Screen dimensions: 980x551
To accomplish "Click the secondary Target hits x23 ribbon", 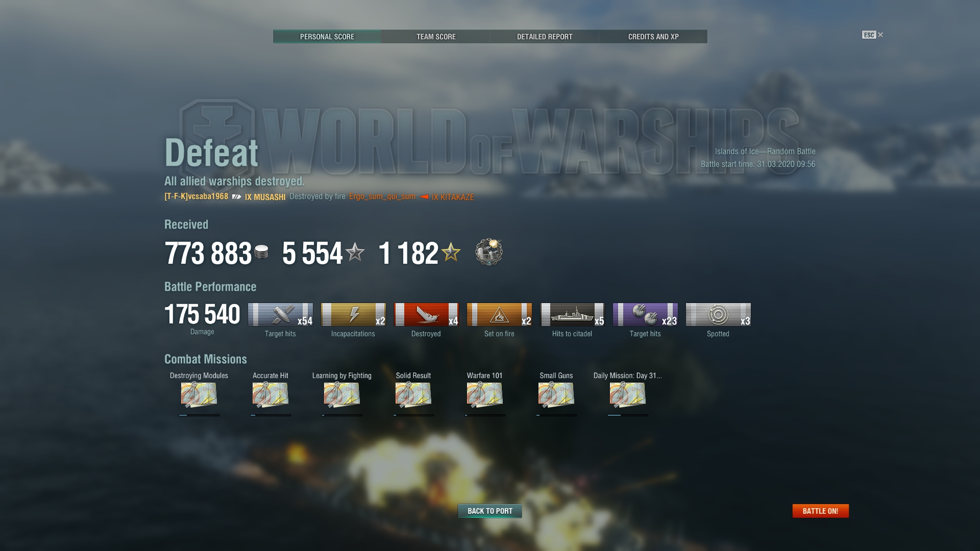I will click(x=645, y=315).
